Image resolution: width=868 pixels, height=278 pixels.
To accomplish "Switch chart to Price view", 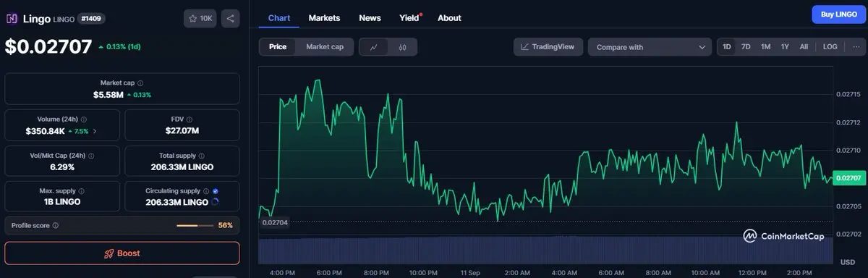I will [278, 47].
